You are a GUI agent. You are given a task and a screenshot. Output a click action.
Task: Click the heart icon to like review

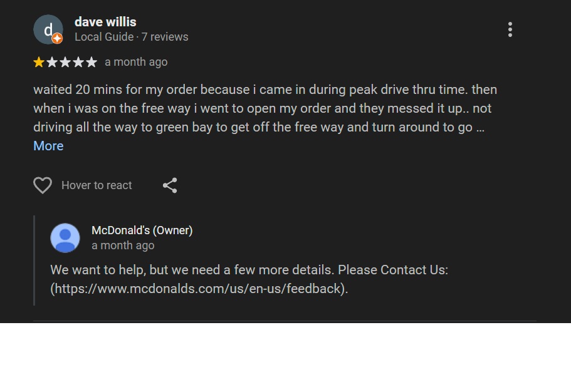click(43, 185)
